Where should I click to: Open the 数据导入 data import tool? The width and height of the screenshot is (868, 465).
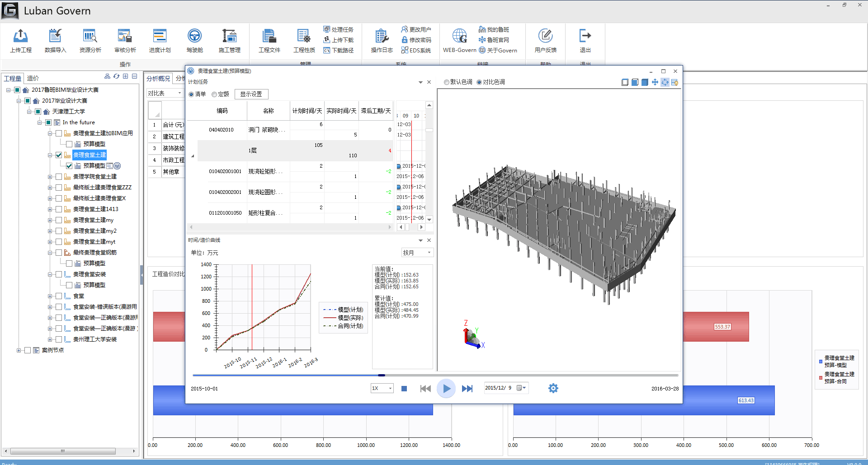click(55, 41)
